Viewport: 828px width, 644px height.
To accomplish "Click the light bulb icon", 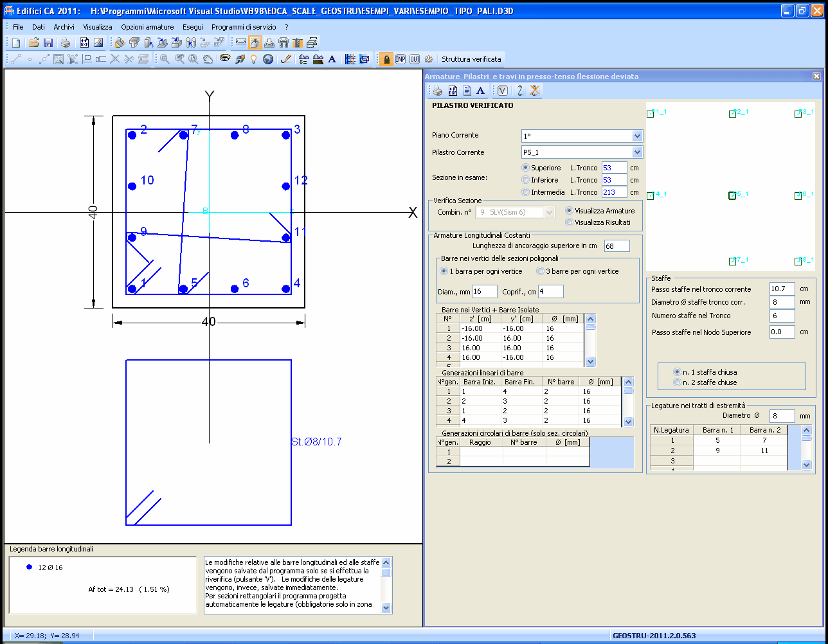I will [x=254, y=59].
